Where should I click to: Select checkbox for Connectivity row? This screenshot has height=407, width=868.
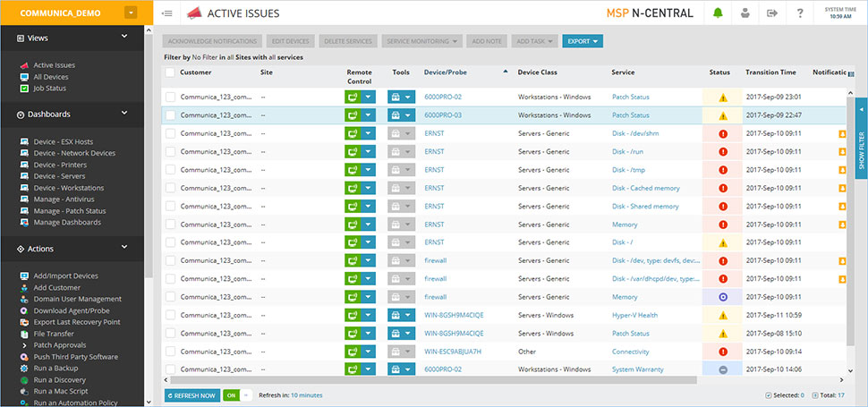(170, 352)
